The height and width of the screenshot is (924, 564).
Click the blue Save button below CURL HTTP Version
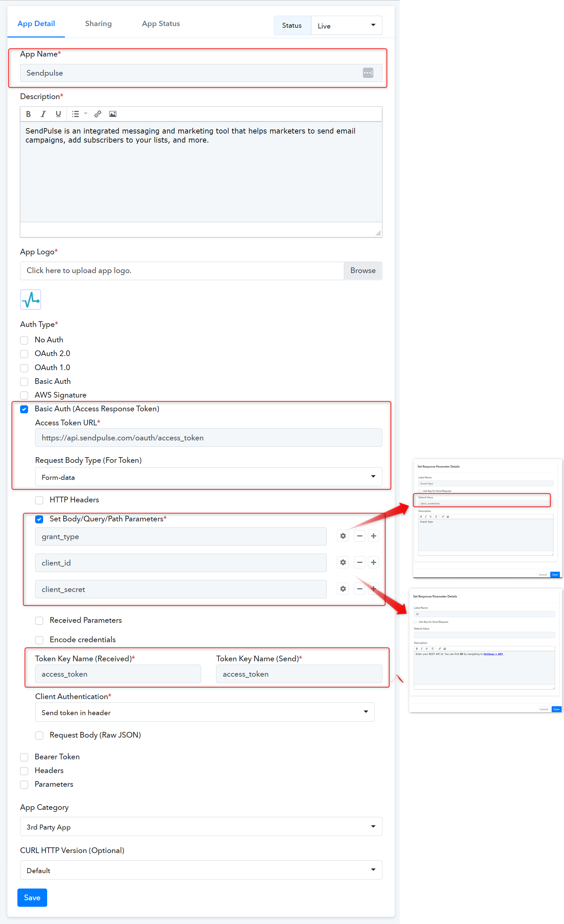32,898
